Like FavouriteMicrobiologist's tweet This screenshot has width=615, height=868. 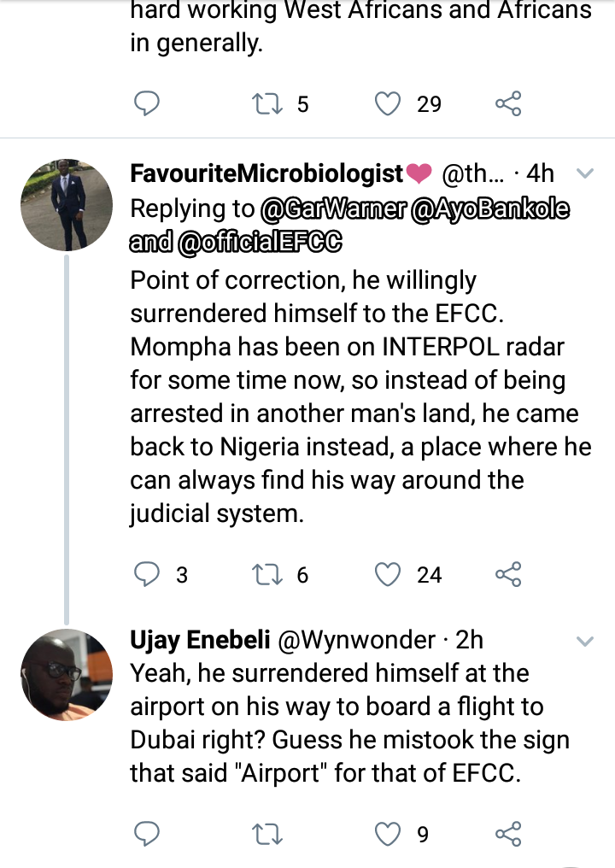coord(389,575)
